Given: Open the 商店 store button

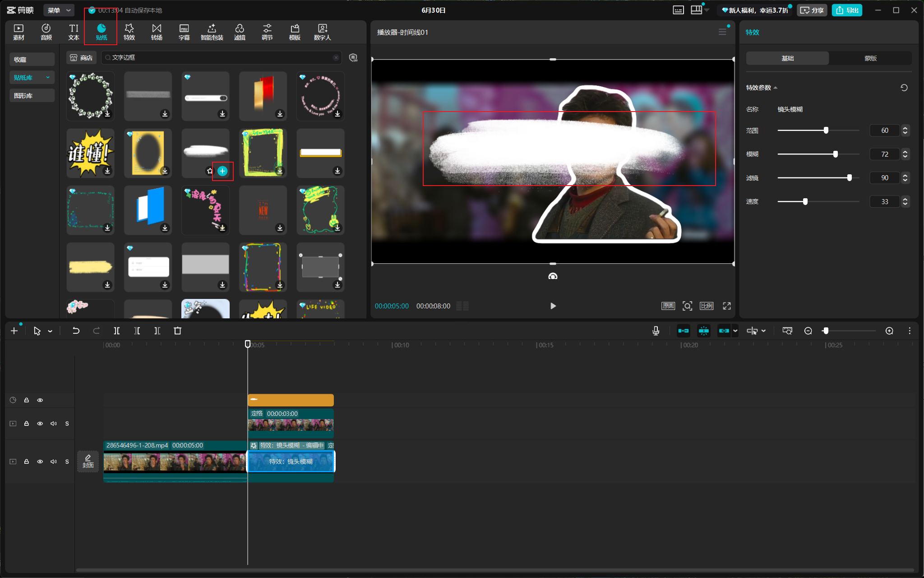Looking at the screenshot, I should [82, 58].
